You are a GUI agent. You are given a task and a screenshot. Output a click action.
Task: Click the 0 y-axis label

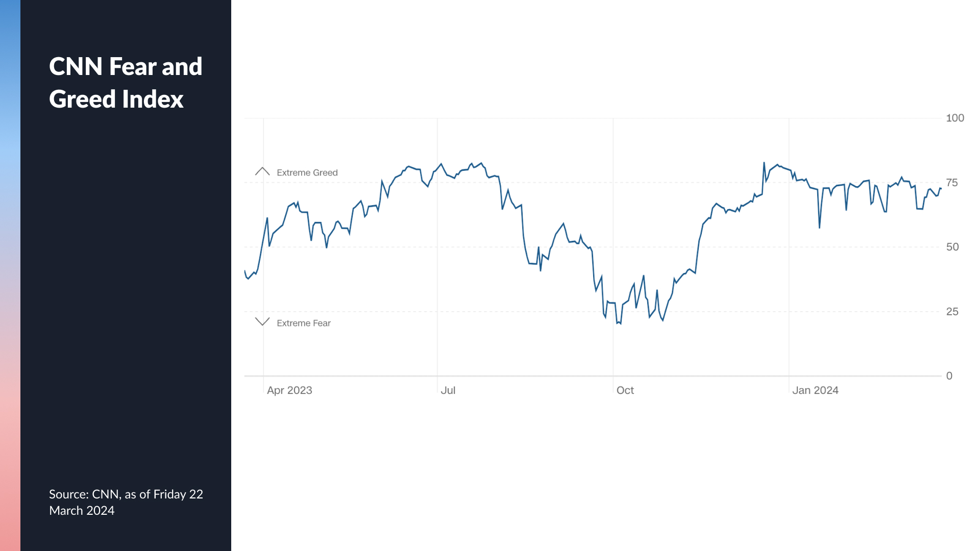click(949, 376)
